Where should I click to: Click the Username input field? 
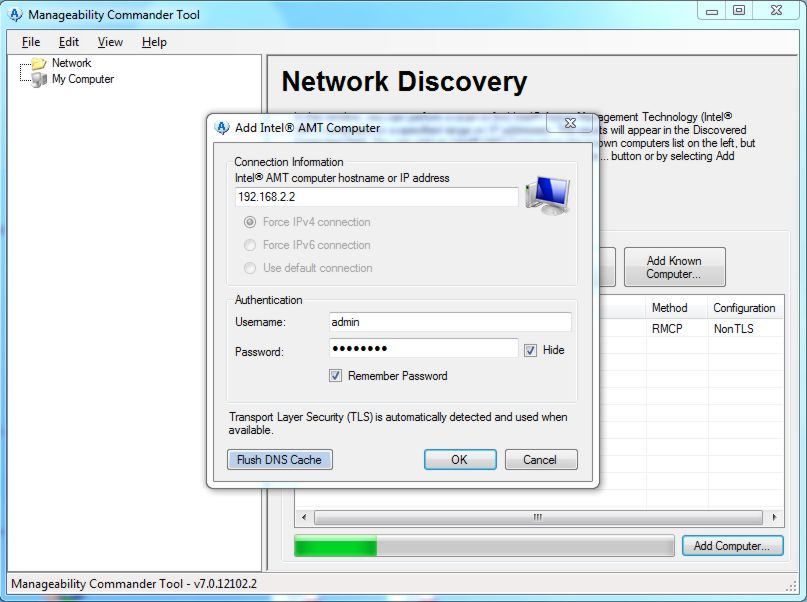tap(450, 322)
